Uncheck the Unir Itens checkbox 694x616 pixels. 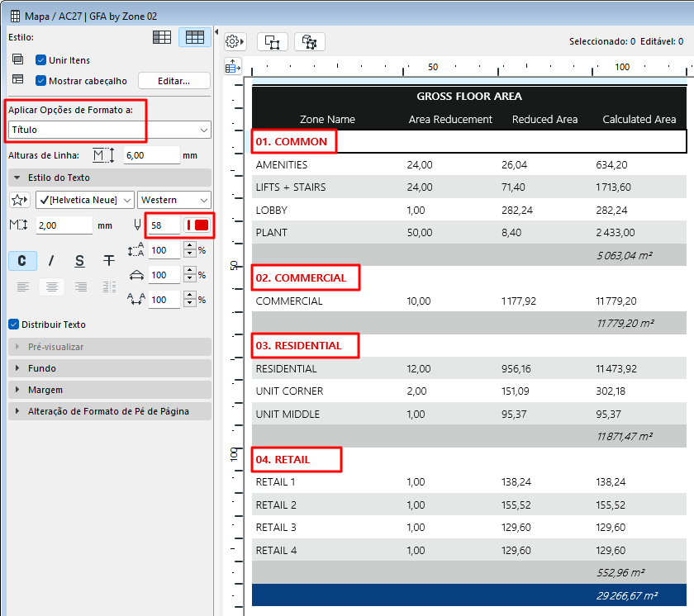click(40, 60)
